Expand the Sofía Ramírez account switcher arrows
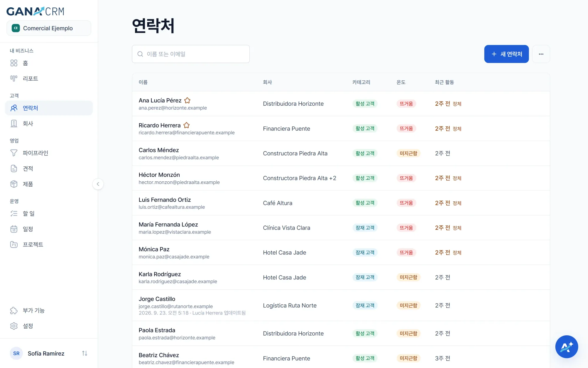The image size is (588, 368). coord(85,353)
